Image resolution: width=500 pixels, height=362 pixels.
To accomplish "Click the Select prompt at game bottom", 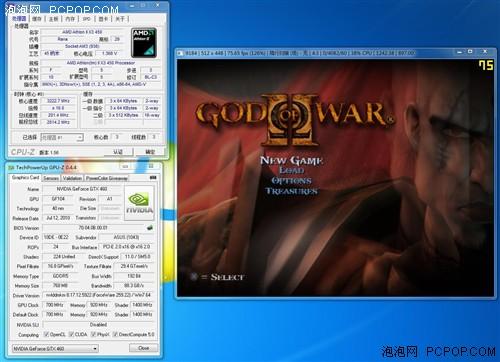I will point(218,277).
